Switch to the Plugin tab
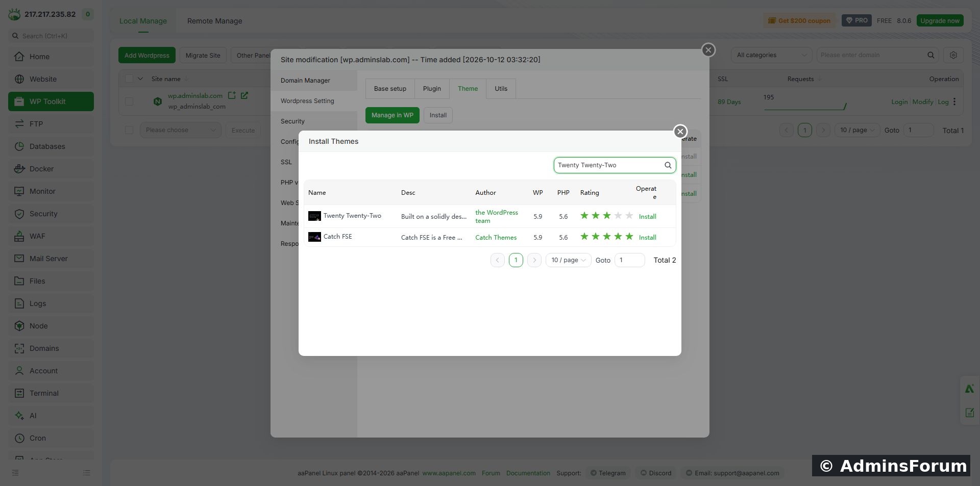Viewport: 980px width, 486px height. [x=432, y=89]
